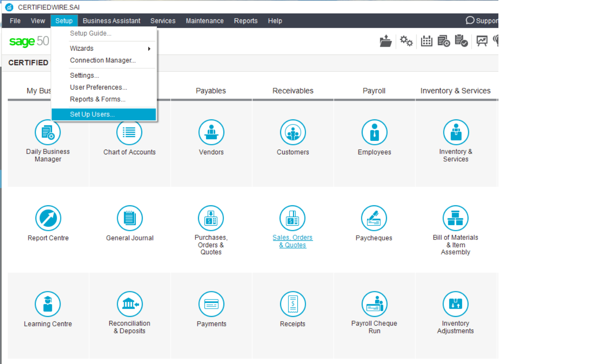Screen dimensions: 603x364
Task: Click the Support chat bubble icon
Action: 470,20
